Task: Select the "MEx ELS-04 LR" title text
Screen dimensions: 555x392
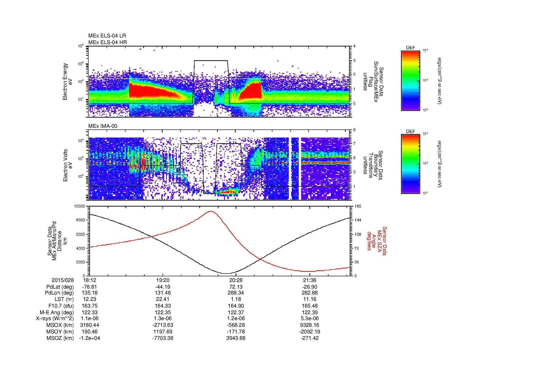Action: pos(107,36)
